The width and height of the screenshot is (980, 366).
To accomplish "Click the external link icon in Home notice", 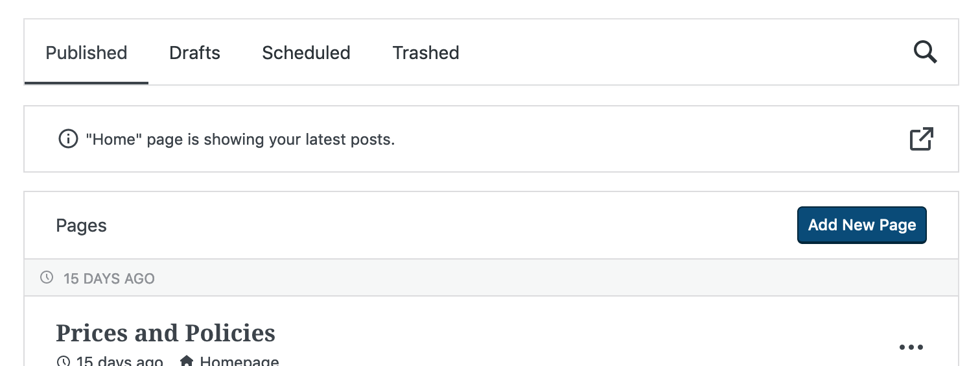I will click(x=921, y=139).
